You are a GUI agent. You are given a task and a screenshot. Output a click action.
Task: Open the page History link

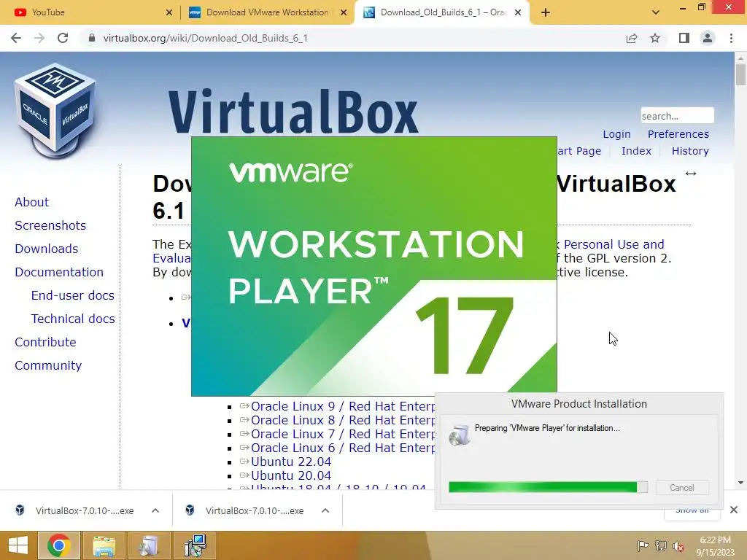[x=690, y=151]
